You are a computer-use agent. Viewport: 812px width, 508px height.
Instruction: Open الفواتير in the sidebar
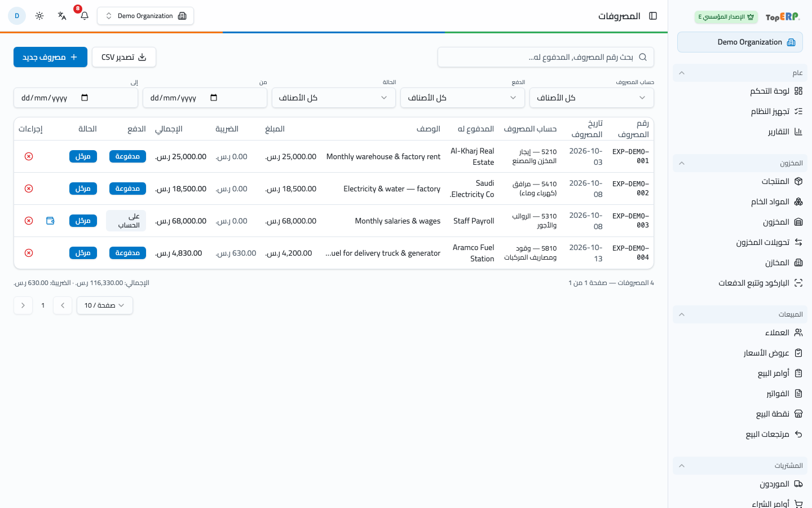pos(740,393)
